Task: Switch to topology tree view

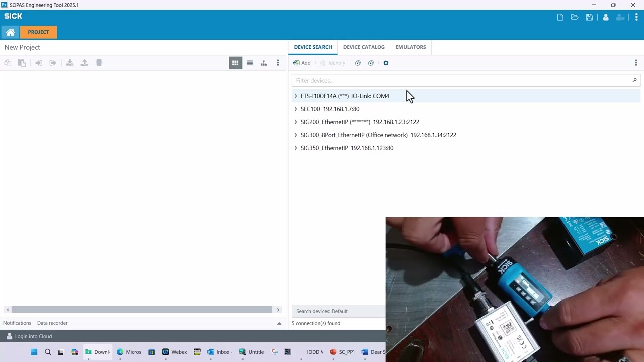Action: point(264,63)
